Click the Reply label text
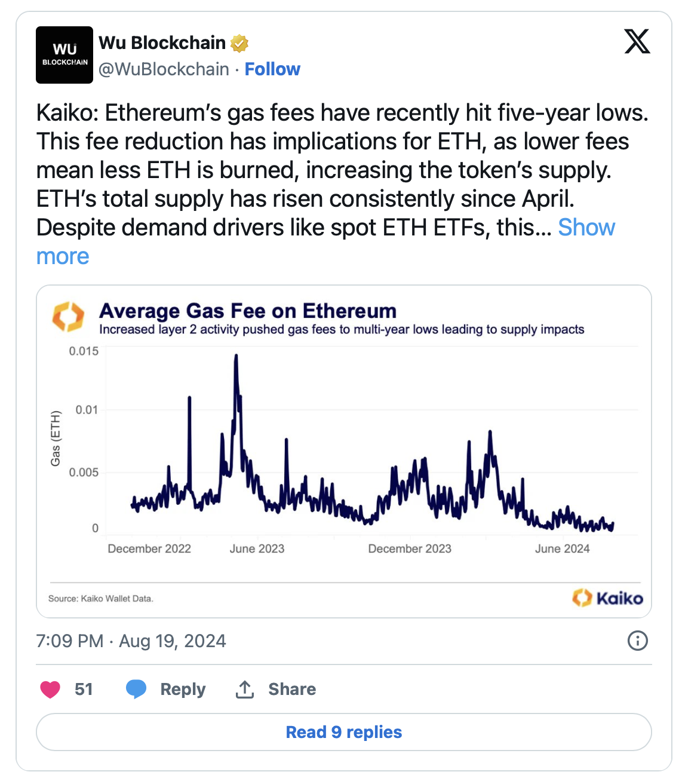 [x=182, y=689]
